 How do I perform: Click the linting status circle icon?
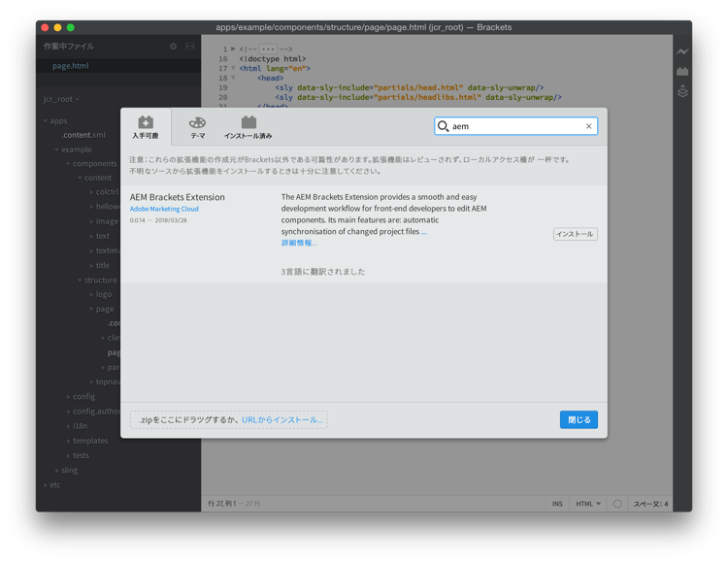[x=617, y=504]
